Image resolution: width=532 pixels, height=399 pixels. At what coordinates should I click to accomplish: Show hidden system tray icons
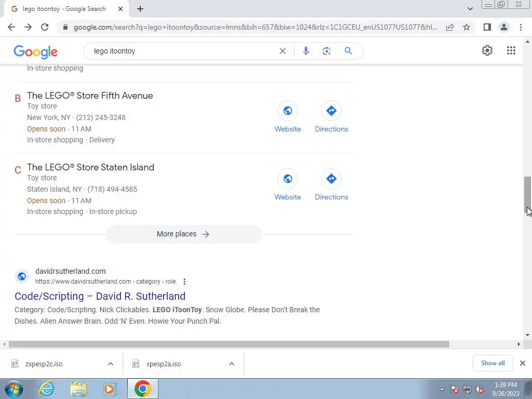(x=442, y=389)
